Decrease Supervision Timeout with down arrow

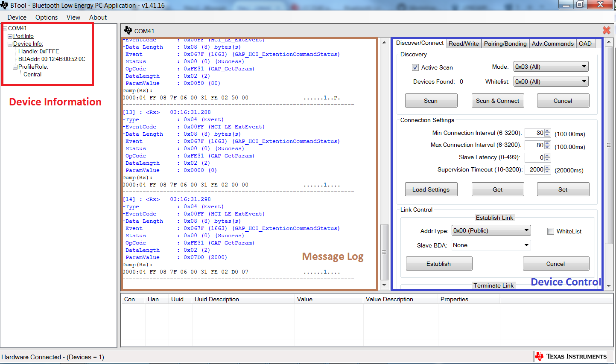point(547,172)
